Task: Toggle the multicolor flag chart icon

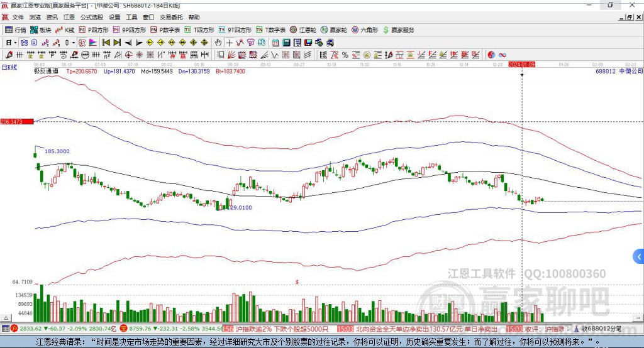Action: click(93, 43)
